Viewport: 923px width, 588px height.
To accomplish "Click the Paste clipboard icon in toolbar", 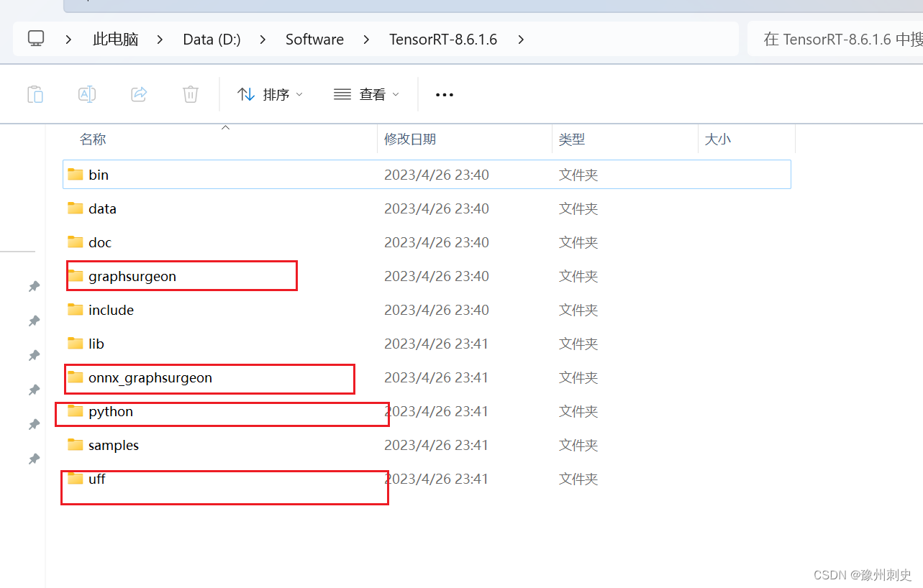I will (x=35, y=94).
